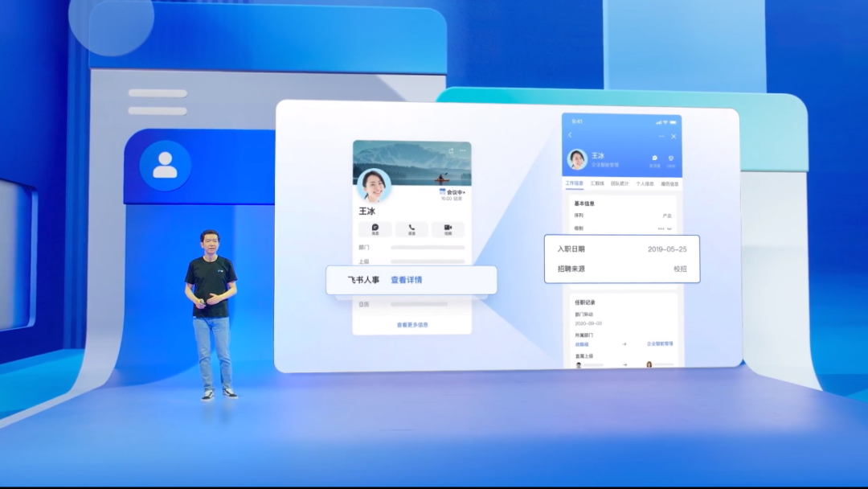Tap the share icon on profile card cover
The width and height of the screenshot is (868, 489).
pyautogui.click(x=451, y=150)
